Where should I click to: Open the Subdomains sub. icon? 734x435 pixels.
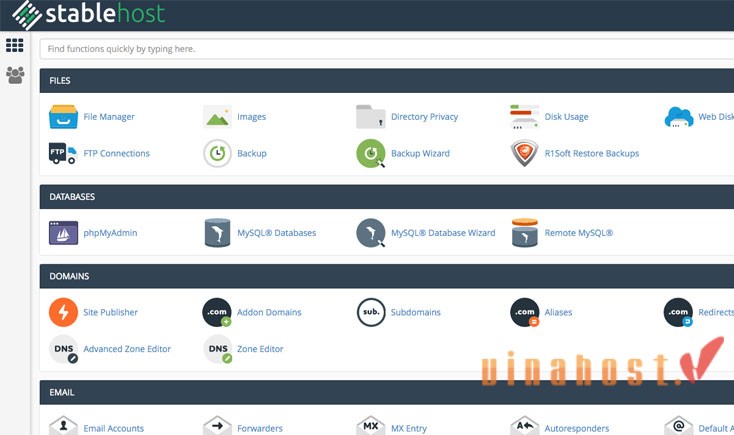click(x=371, y=312)
